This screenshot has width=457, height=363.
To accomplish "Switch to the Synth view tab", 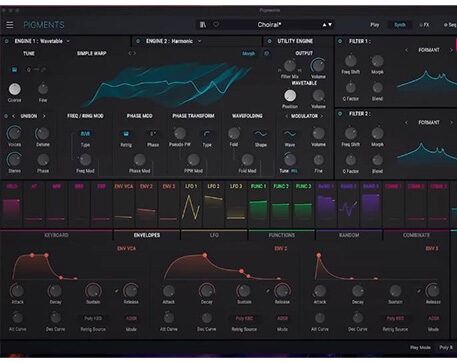I will pyautogui.click(x=400, y=25).
